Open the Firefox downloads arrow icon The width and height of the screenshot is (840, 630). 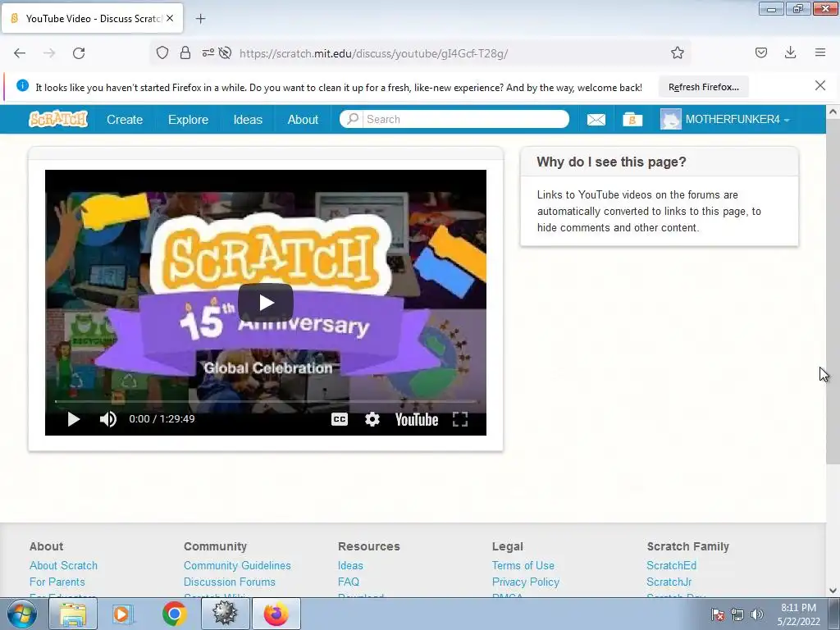pyautogui.click(x=790, y=52)
